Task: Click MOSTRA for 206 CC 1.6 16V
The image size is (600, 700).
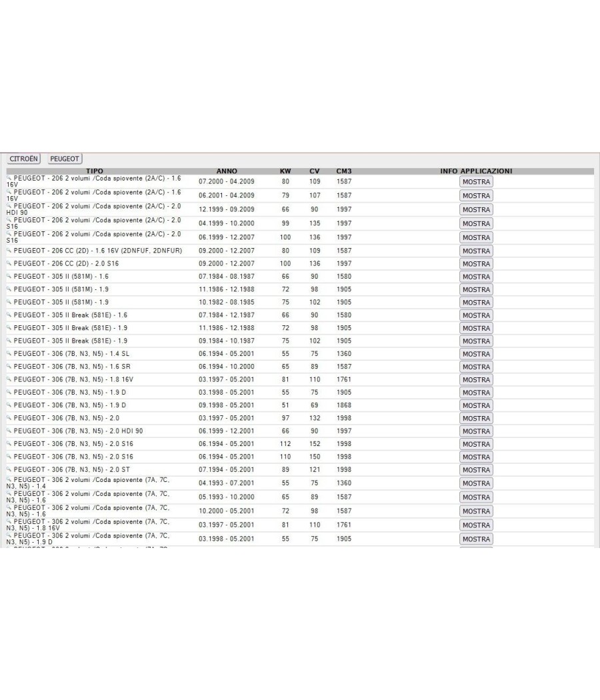Action: [x=476, y=251]
